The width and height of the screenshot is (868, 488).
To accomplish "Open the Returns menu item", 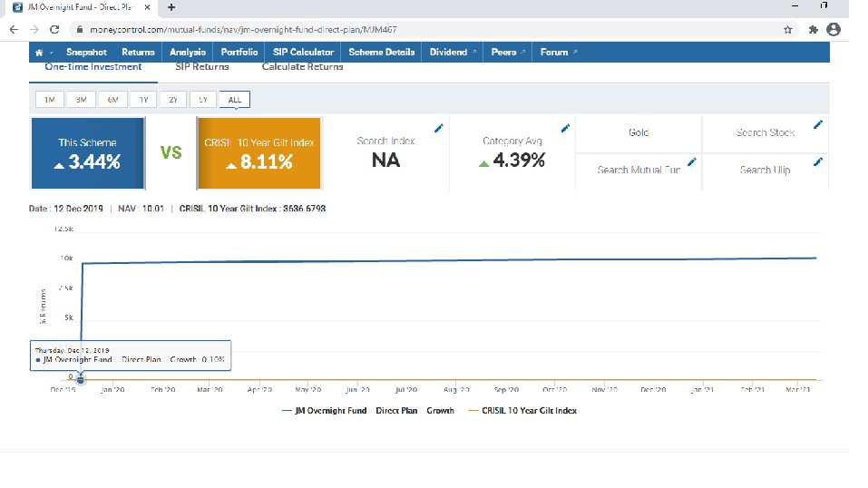I will (138, 52).
